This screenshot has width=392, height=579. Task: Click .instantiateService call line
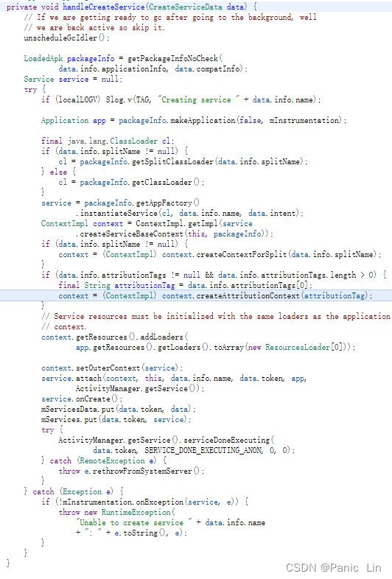pyautogui.click(x=189, y=214)
